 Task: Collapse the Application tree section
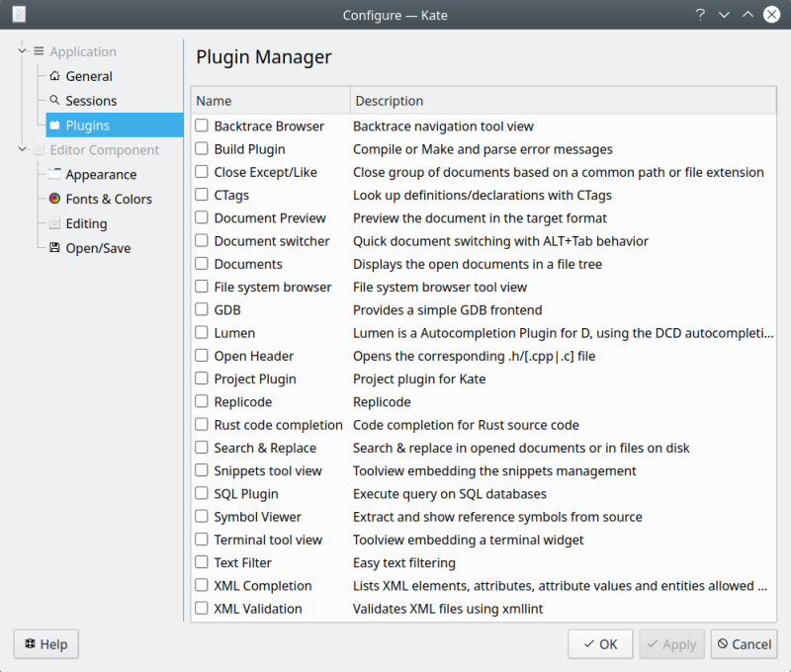point(22,51)
